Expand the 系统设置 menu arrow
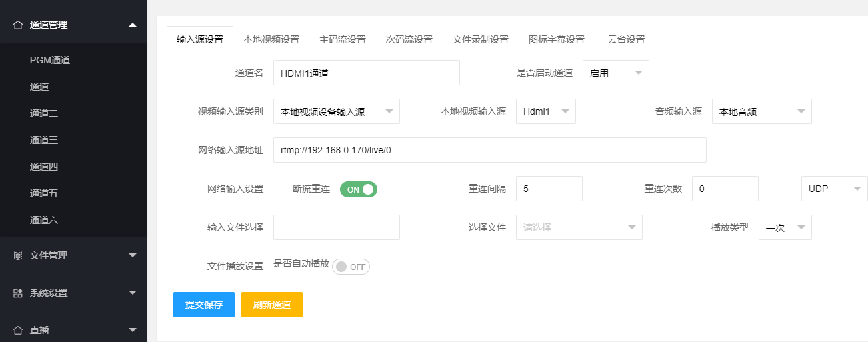 (x=132, y=293)
